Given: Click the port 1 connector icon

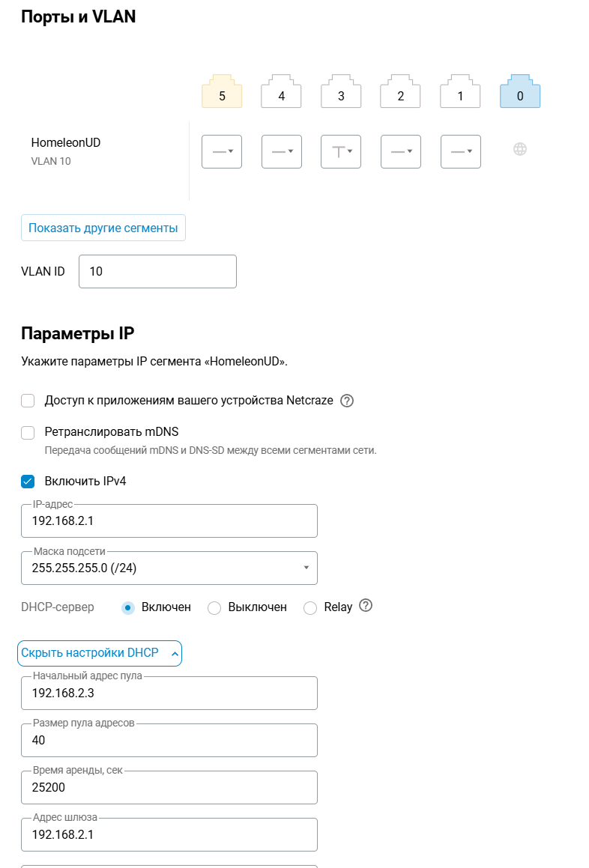Looking at the screenshot, I should pyautogui.click(x=460, y=92).
